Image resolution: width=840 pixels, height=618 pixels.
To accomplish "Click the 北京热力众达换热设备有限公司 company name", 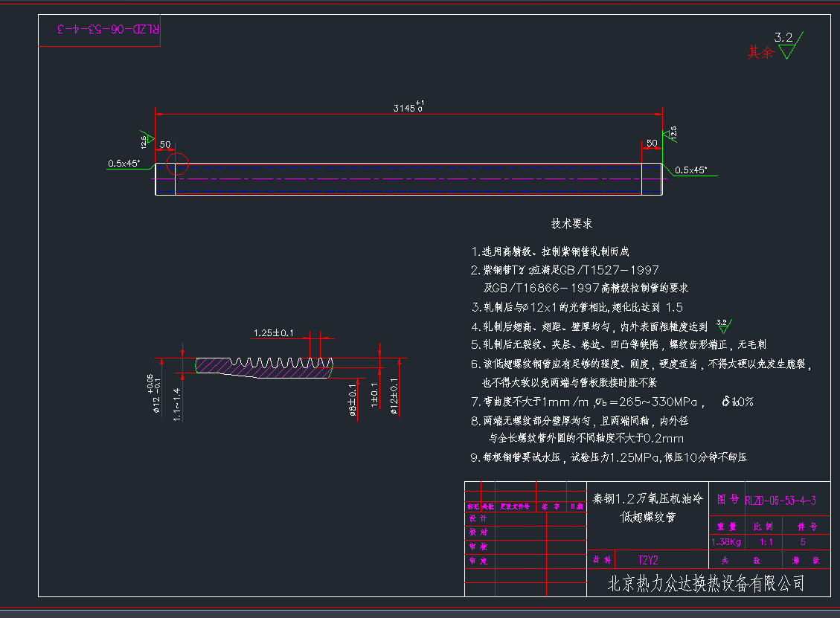I will [x=705, y=584].
